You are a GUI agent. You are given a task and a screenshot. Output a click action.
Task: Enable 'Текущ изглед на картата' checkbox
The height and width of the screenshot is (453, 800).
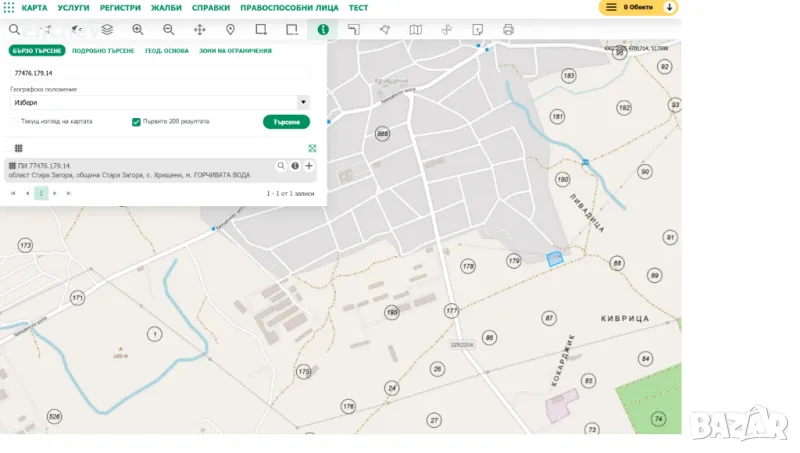tap(14, 122)
